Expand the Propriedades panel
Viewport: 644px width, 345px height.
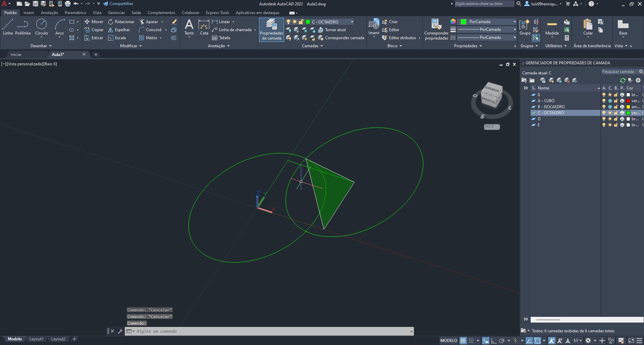468,46
